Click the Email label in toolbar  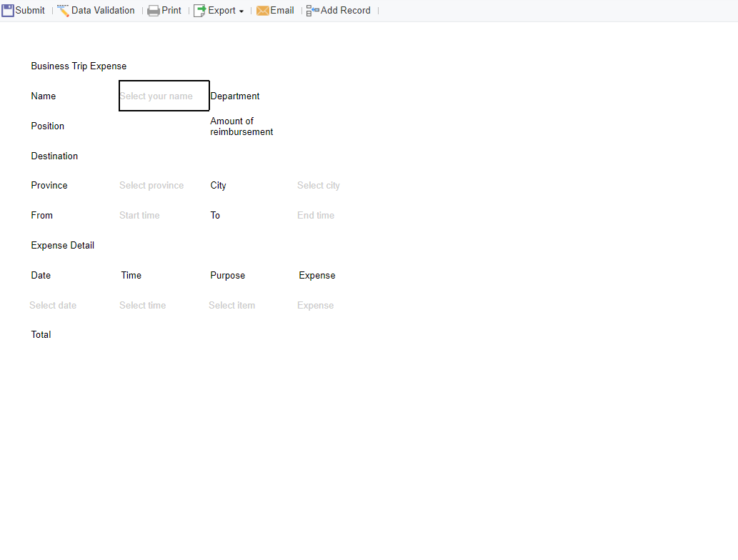coord(282,10)
